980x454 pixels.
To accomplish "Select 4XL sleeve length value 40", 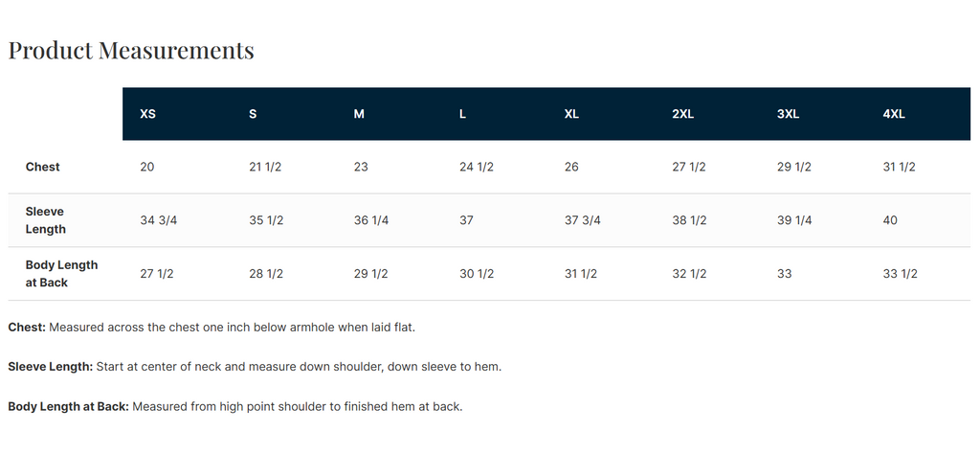I will click(x=890, y=220).
